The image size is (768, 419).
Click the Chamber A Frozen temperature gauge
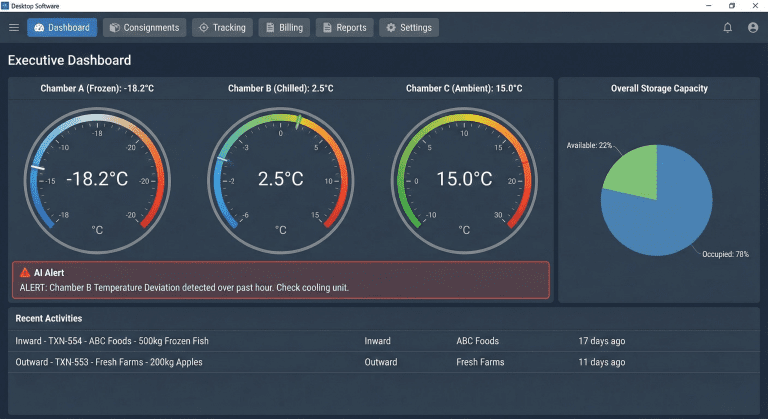pyautogui.click(x=97, y=179)
